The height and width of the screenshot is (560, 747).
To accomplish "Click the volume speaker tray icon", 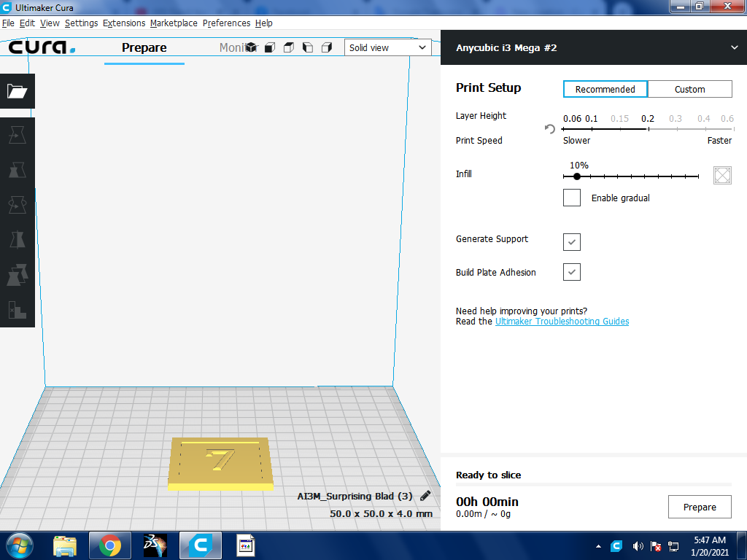I will coord(638,546).
